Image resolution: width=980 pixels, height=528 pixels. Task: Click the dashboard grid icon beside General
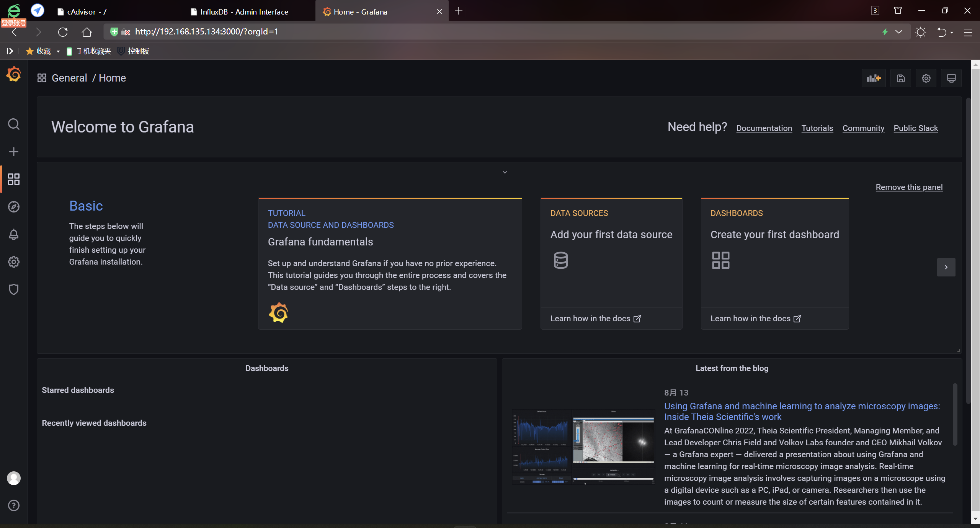42,78
